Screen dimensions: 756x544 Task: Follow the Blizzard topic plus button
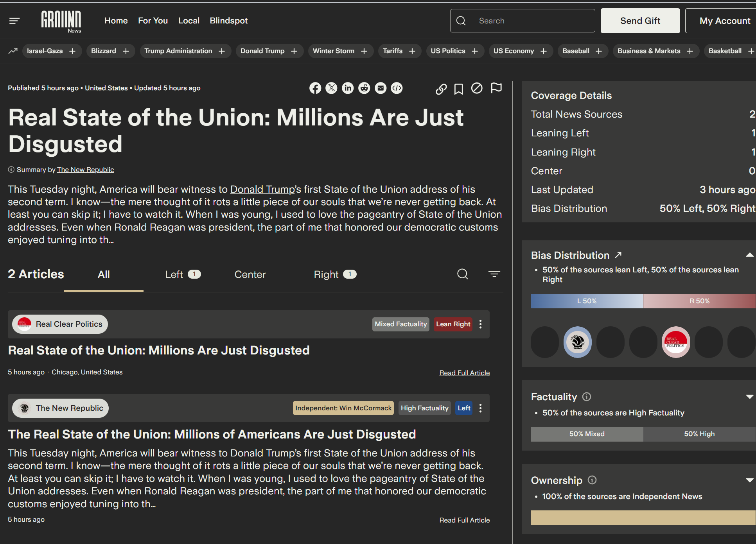click(126, 51)
